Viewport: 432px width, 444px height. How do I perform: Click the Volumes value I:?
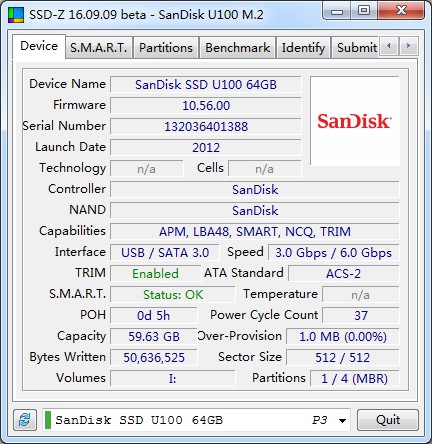(173, 379)
